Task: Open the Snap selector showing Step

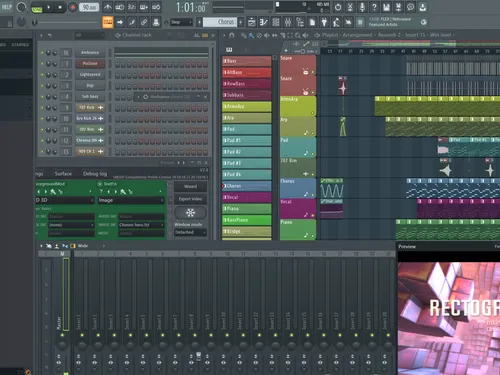Action: click(181, 22)
